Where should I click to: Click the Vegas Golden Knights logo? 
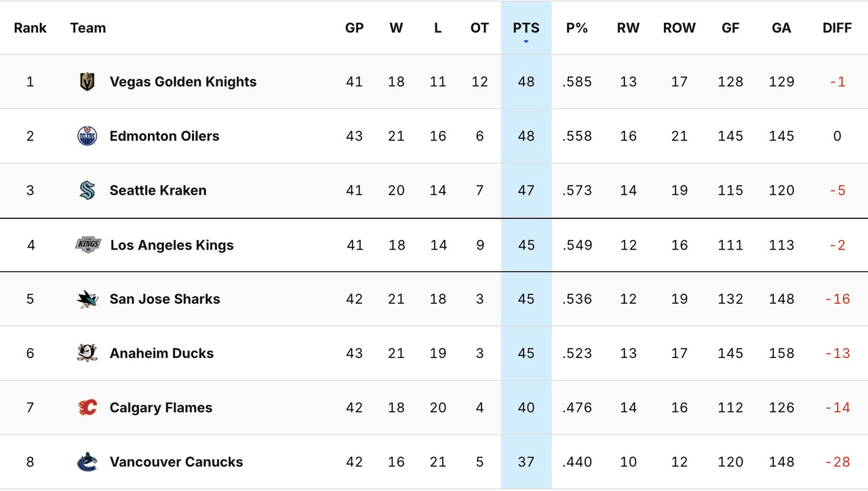[x=87, y=81]
